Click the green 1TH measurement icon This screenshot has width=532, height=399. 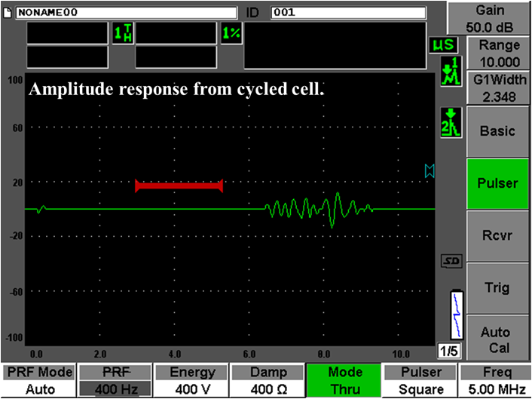click(x=123, y=34)
